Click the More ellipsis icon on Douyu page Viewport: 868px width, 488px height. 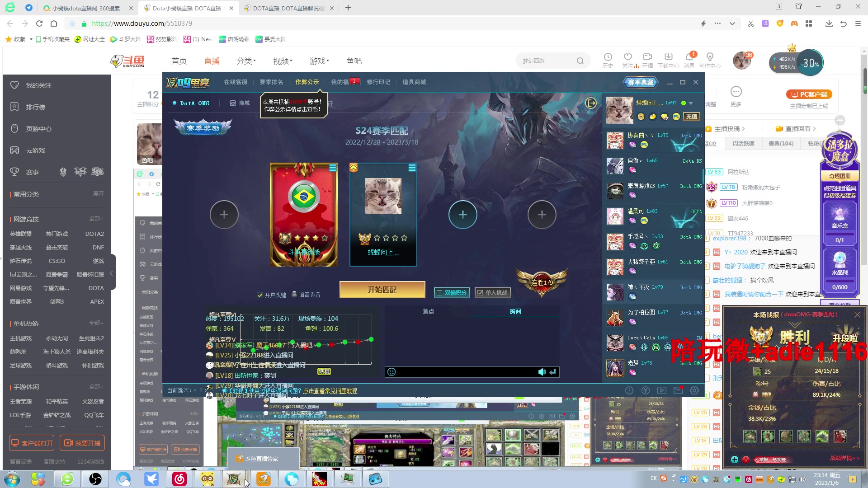point(736,92)
